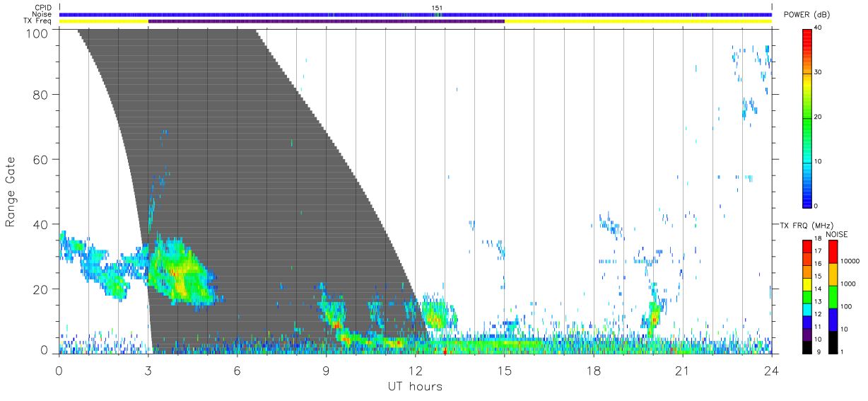Select the 20 tick on the POWER scale
This screenshot has height=401, width=868.
(x=818, y=117)
